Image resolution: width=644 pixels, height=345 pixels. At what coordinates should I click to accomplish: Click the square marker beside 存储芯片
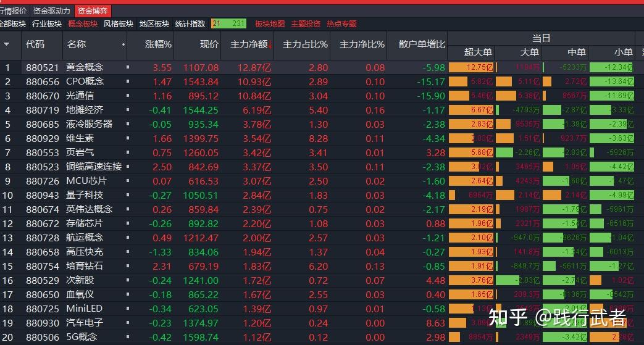coord(128,223)
